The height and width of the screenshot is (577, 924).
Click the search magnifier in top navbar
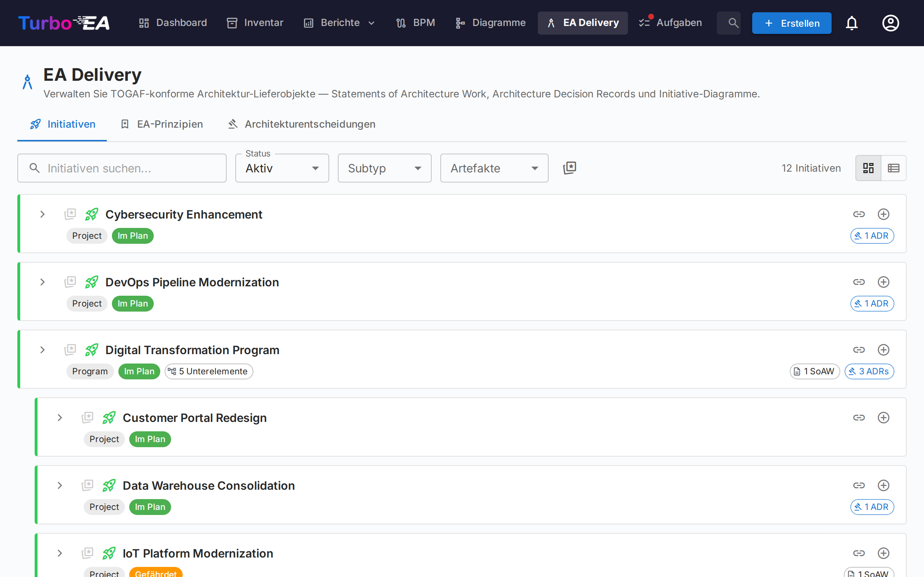click(x=733, y=23)
